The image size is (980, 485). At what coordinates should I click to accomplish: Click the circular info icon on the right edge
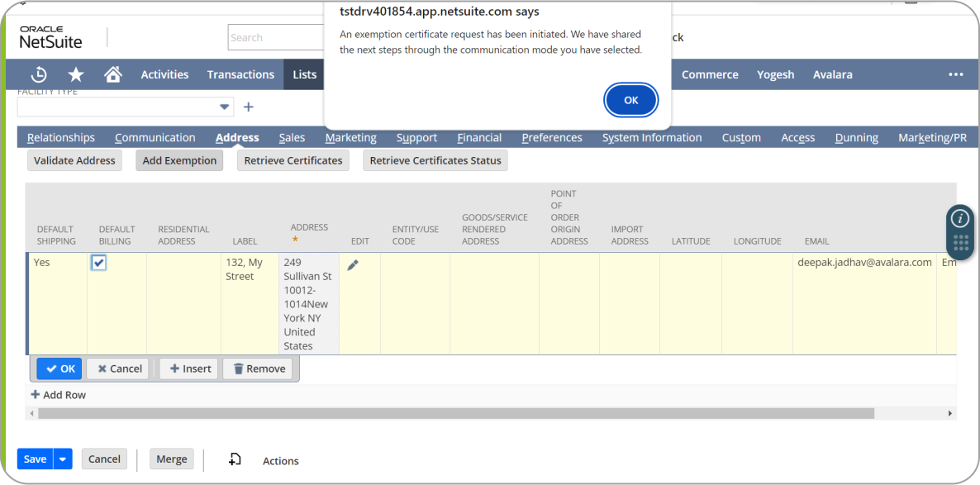959,217
